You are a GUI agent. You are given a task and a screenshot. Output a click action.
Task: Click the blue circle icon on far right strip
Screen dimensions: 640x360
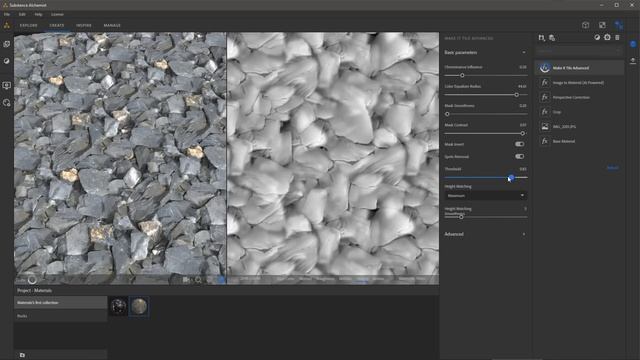tap(633, 44)
